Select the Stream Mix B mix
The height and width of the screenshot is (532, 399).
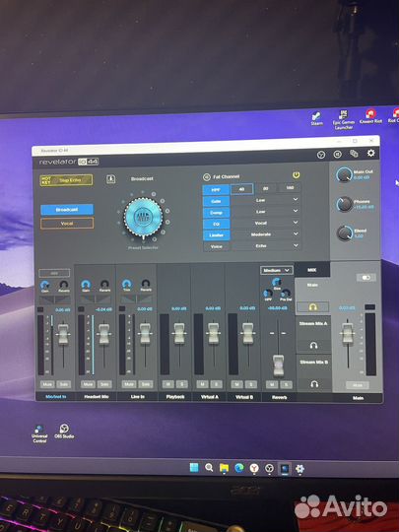point(314,363)
